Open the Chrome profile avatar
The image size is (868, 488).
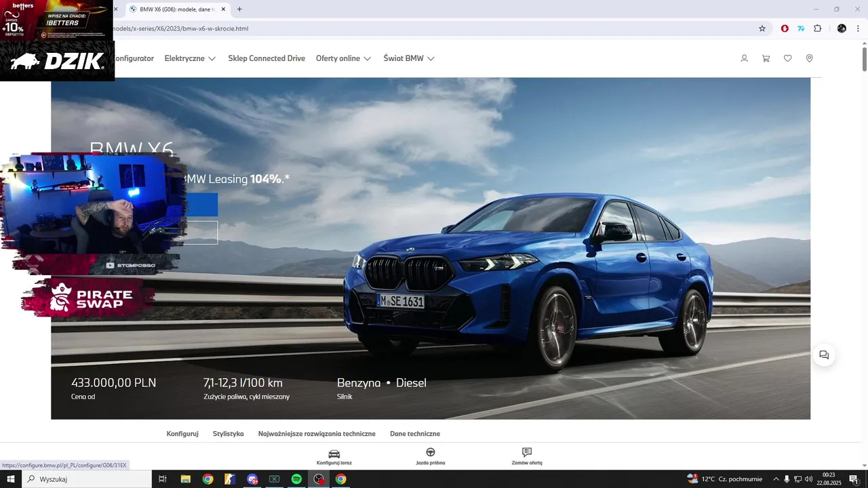[x=842, y=28]
